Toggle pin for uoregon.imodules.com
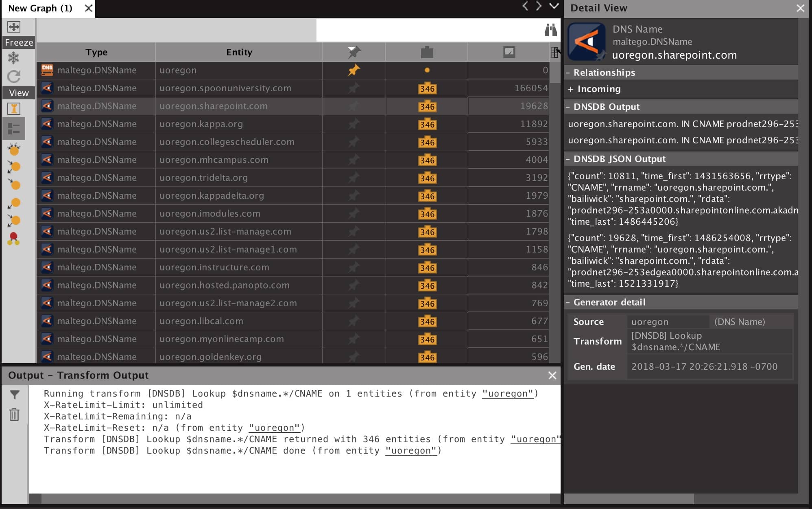 (x=354, y=213)
